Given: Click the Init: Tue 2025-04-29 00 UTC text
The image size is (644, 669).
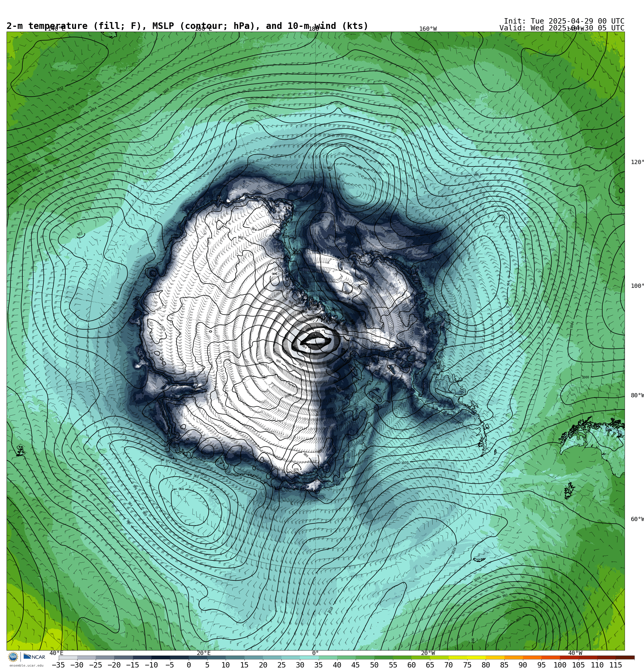Looking at the screenshot, I should pyautogui.click(x=564, y=21).
